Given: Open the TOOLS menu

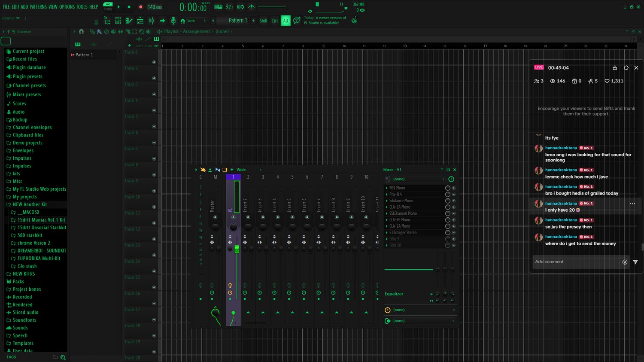Looking at the screenshot, I should (x=82, y=7).
